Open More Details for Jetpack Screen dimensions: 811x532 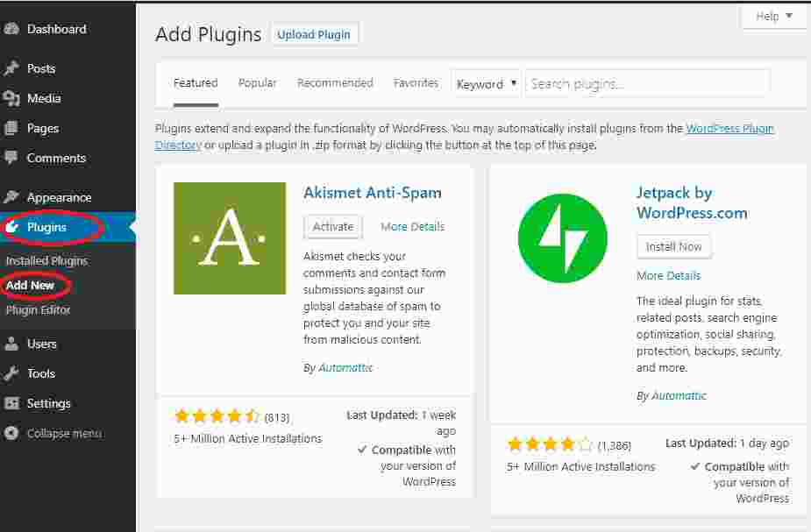(x=668, y=275)
